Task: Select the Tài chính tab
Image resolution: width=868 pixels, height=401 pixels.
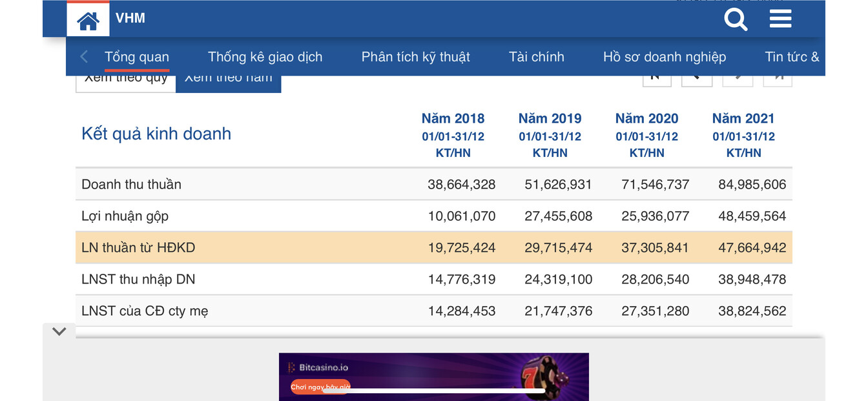Action: tap(536, 57)
